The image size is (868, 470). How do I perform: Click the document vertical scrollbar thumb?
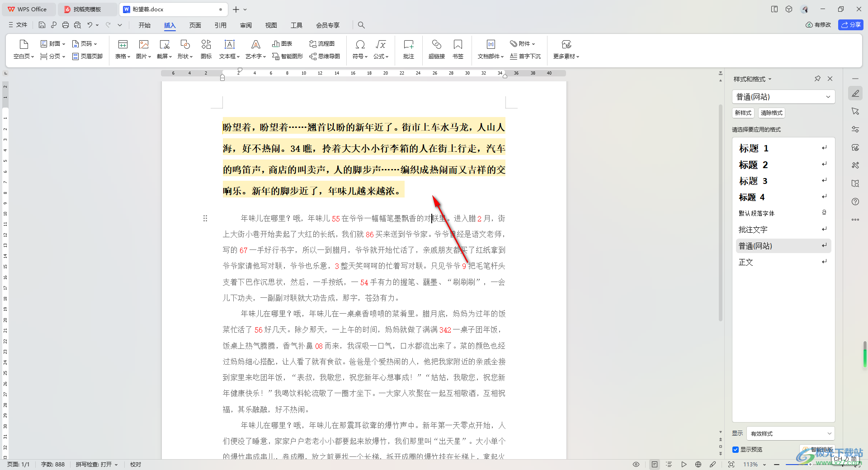pyautogui.click(x=721, y=212)
